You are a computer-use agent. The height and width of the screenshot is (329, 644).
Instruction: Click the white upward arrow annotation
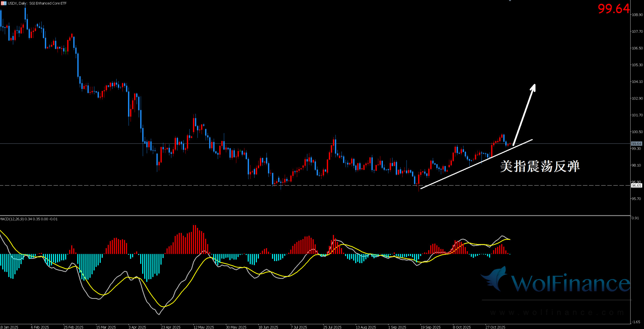524,114
